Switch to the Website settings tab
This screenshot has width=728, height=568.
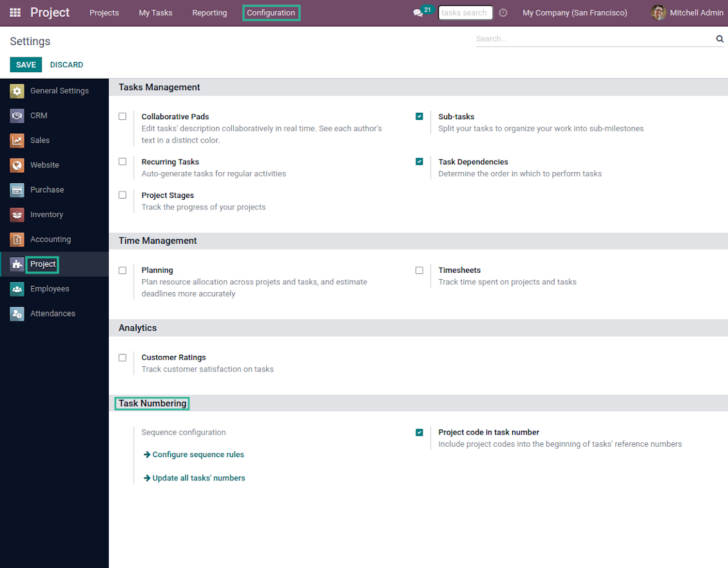[54, 165]
